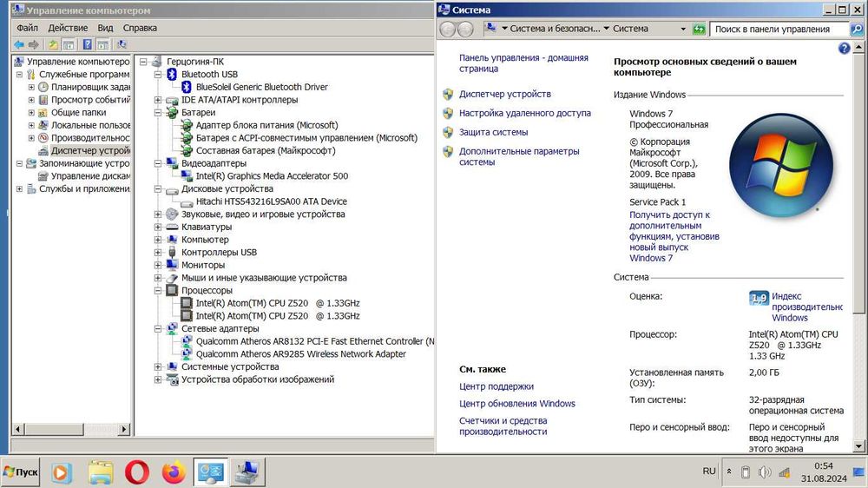The image size is (868, 488).
Task: Click the Start (Пуск) button
Action: (x=21, y=472)
